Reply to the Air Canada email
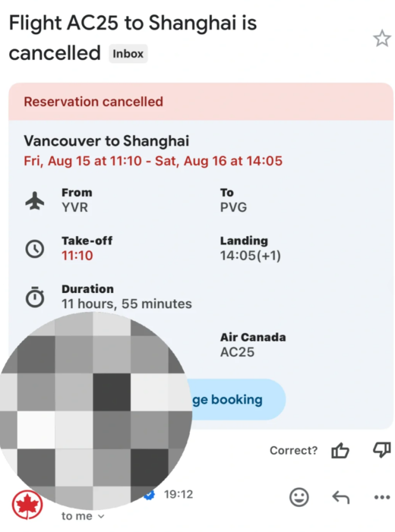 tap(341, 497)
